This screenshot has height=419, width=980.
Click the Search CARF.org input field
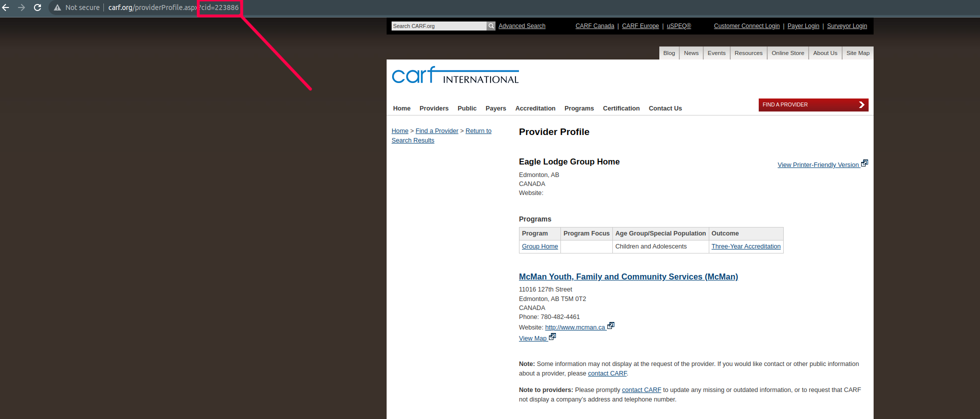pyautogui.click(x=438, y=26)
